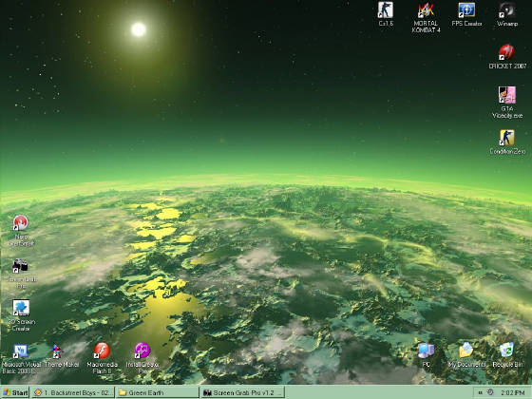
Task: Select the Mortal Kombat 4 icon
Action: pyautogui.click(x=427, y=10)
